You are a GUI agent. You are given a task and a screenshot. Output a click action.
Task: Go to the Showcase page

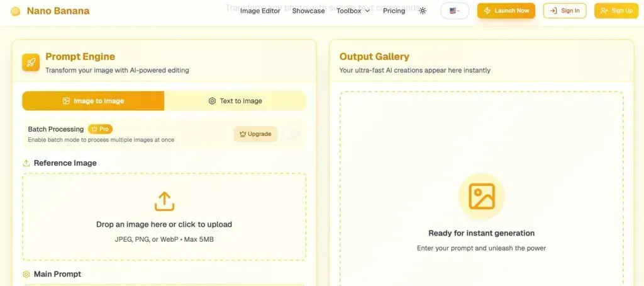(x=308, y=11)
